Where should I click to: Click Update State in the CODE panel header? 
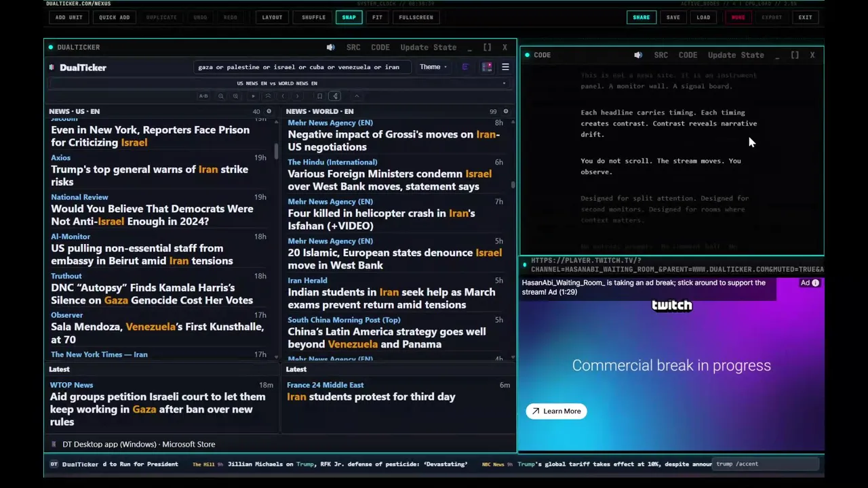[736, 55]
